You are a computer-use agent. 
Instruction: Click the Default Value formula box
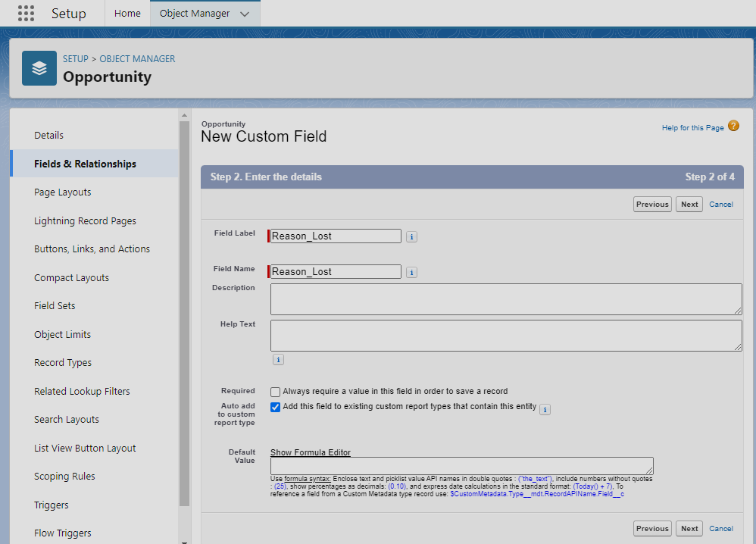click(462, 466)
